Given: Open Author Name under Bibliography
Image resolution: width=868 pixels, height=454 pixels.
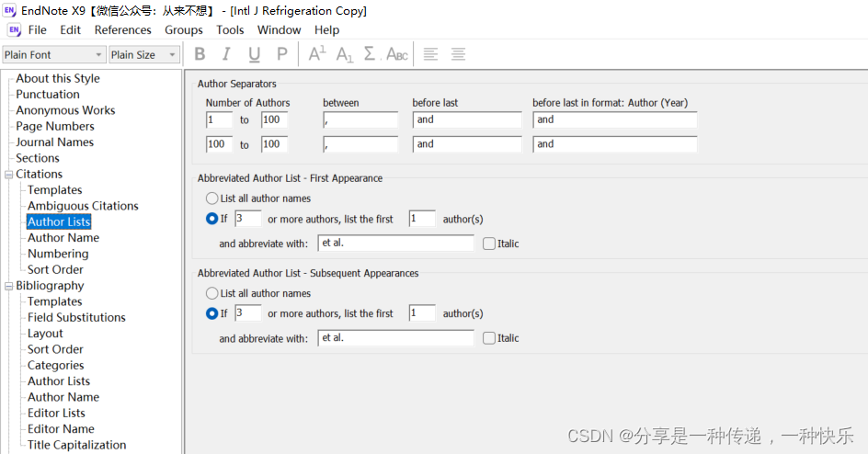Looking at the screenshot, I should 63,397.
